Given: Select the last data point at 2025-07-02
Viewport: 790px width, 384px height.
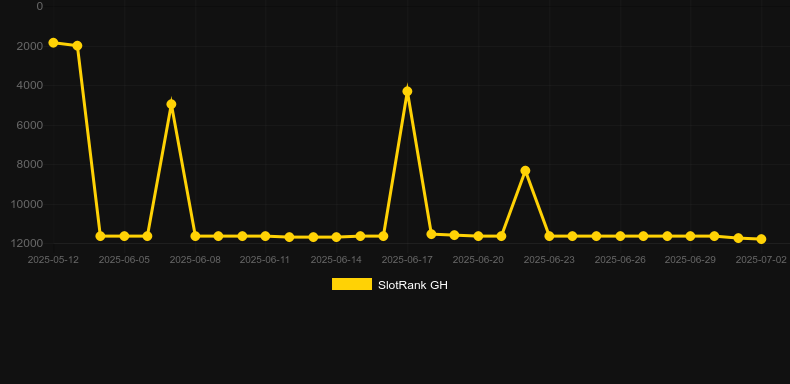Looking at the screenshot, I should (x=761, y=239).
